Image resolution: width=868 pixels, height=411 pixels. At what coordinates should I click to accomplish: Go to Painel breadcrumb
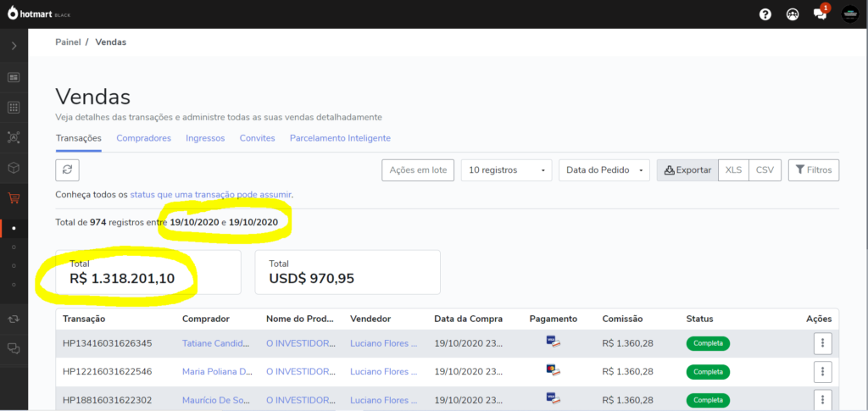coord(68,42)
